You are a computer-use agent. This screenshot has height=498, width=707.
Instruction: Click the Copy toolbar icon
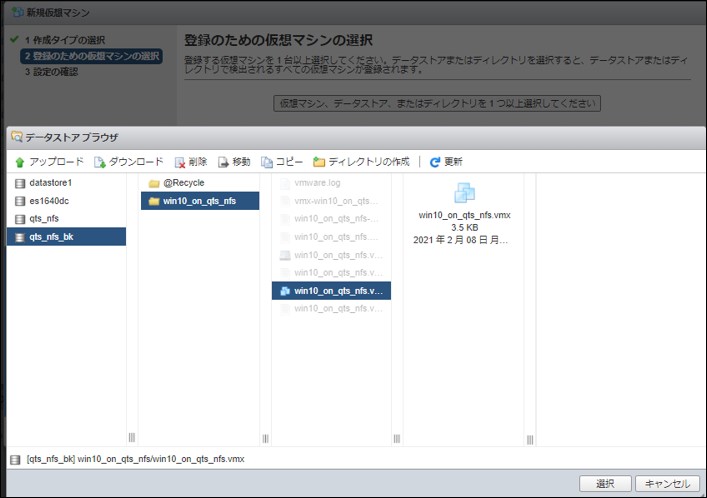click(267, 162)
